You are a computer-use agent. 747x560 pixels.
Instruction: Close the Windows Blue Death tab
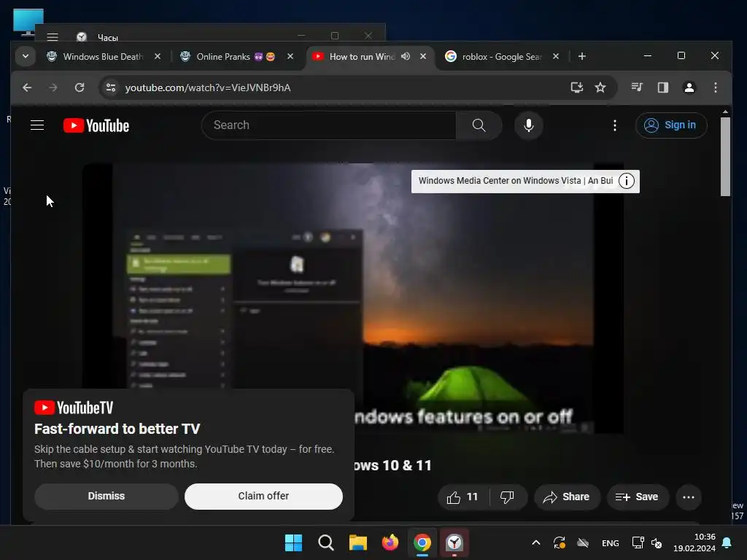click(158, 56)
